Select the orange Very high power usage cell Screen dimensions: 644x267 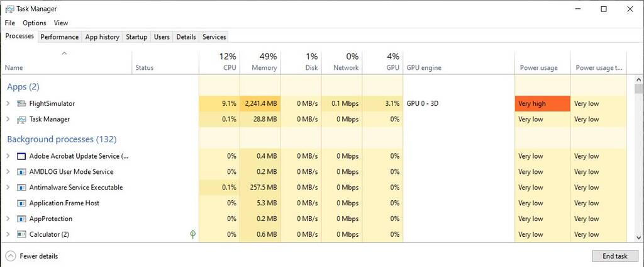542,103
